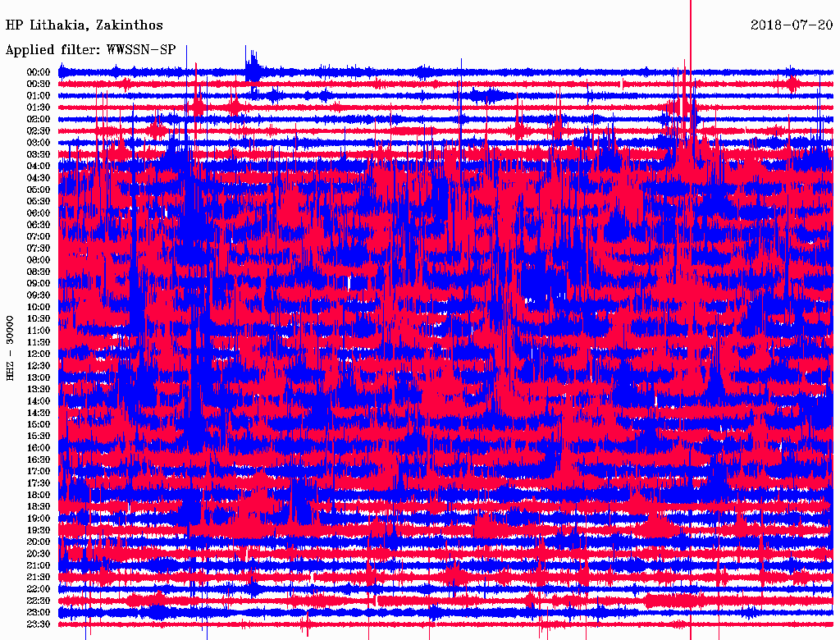This screenshot has height=640, width=840.
Task: Click the 13:00 time label
Action: pyautogui.click(x=39, y=378)
